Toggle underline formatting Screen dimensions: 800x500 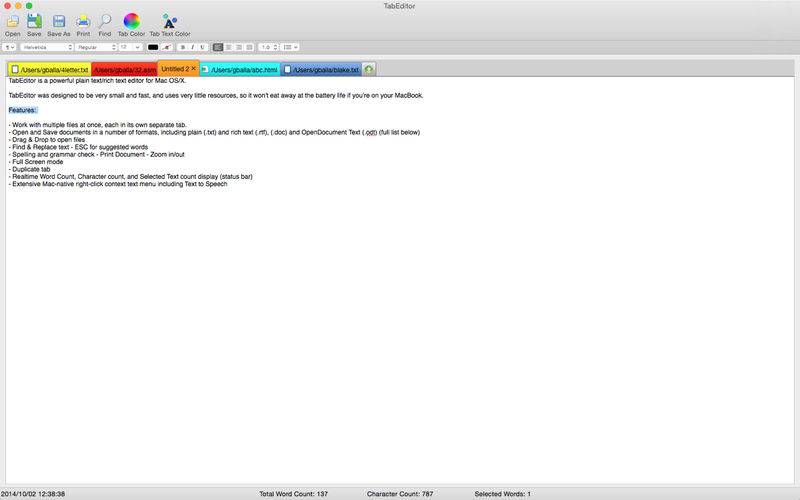coord(202,47)
